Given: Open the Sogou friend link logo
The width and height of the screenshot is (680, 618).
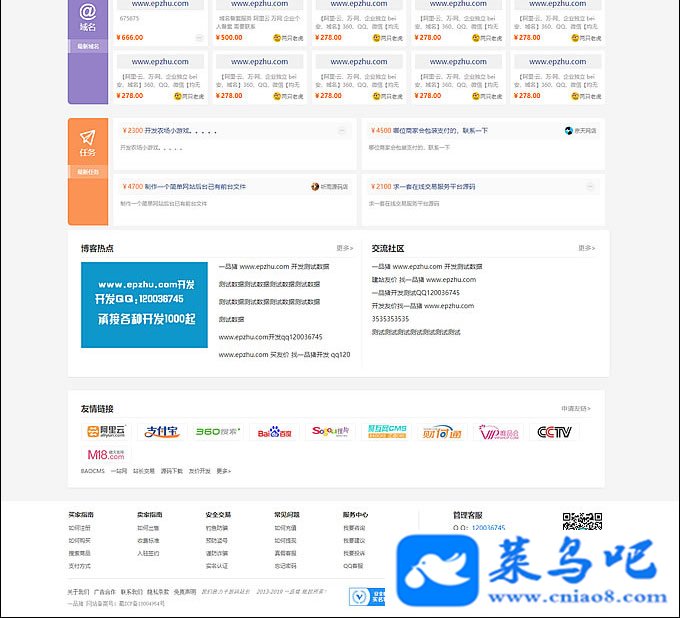Looking at the screenshot, I should click(x=330, y=432).
